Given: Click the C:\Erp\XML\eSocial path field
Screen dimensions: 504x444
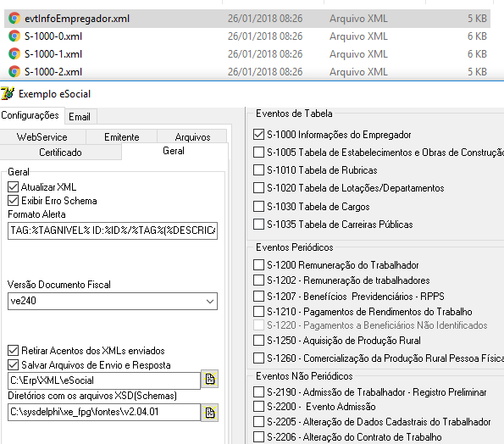Looking at the screenshot, I should click(104, 380).
